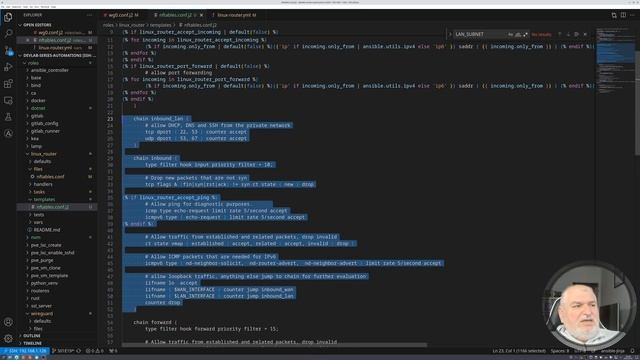Go to next match in find widget

point(568,34)
